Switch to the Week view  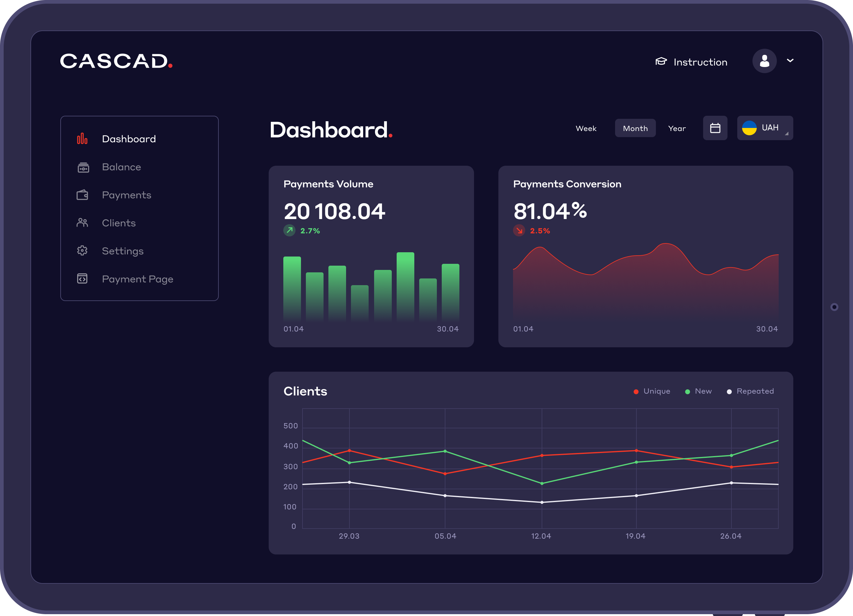pos(586,128)
